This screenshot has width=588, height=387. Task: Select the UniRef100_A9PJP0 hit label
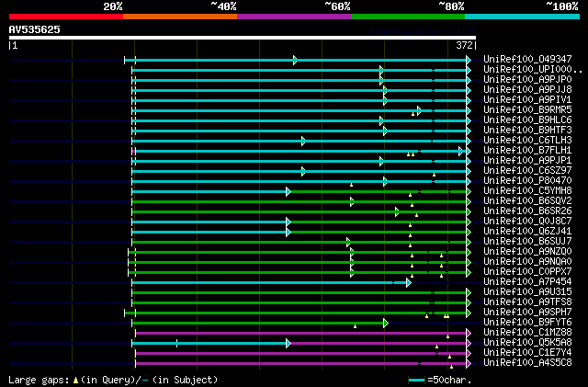(527, 79)
